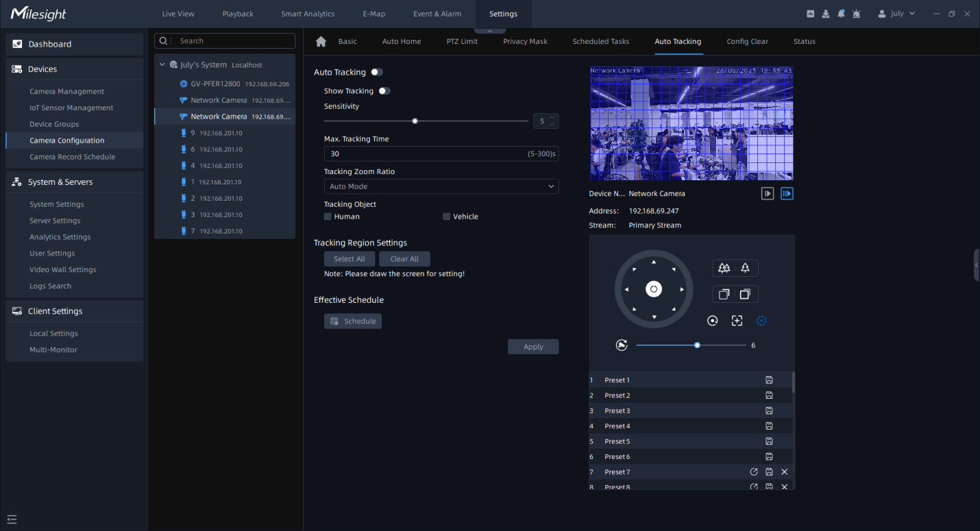The height and width of the screenshot is (531, 980).
Task: Switch to the Privacy Mask tab
Action: point(525,41)
